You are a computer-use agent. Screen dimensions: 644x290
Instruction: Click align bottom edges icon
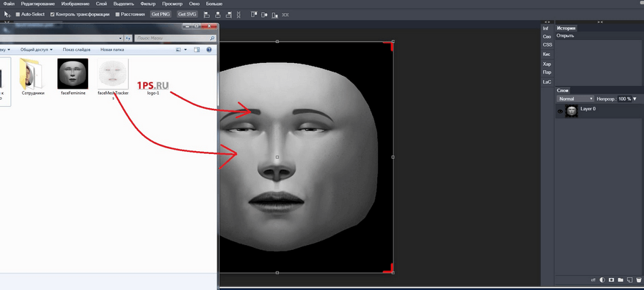274,14
